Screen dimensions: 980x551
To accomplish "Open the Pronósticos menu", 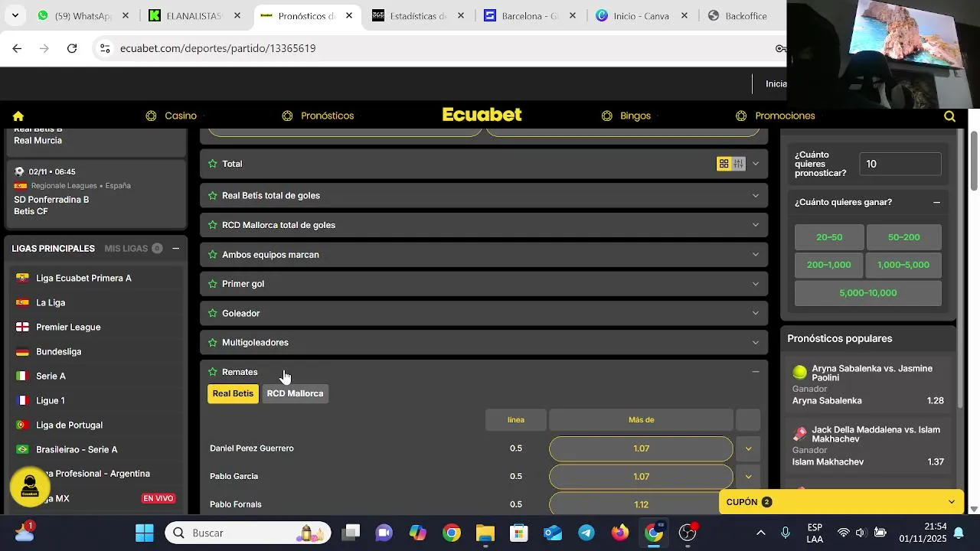I will point(318,116).
